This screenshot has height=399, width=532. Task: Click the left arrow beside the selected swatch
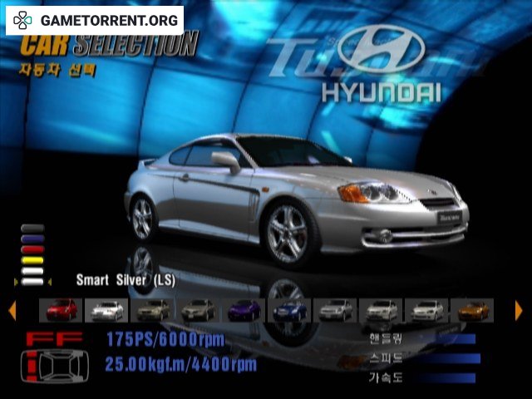[x=16, y=282]
